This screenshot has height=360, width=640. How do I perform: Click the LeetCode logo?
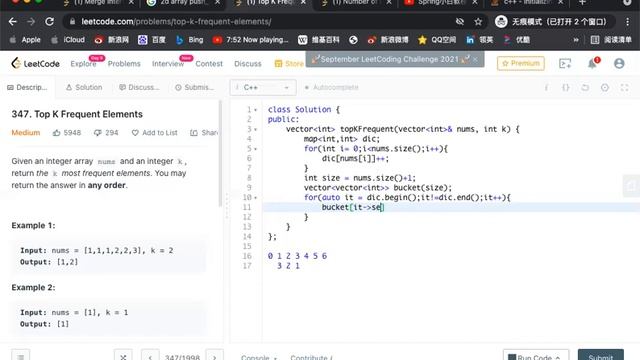(36, 63)
